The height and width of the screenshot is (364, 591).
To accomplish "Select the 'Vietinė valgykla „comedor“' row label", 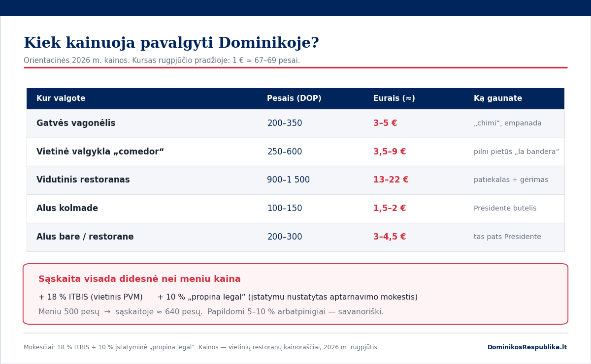I will click(100, 152).
